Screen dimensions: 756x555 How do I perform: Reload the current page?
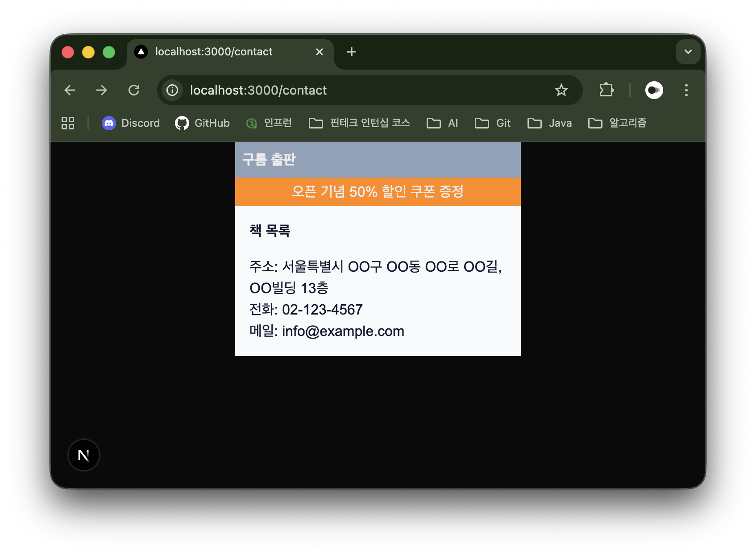coord(134,90)
